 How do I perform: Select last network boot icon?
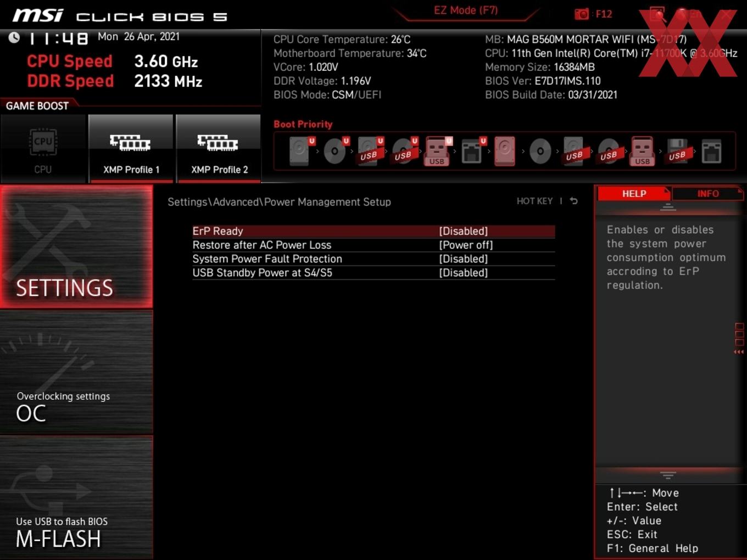(711, 151)
